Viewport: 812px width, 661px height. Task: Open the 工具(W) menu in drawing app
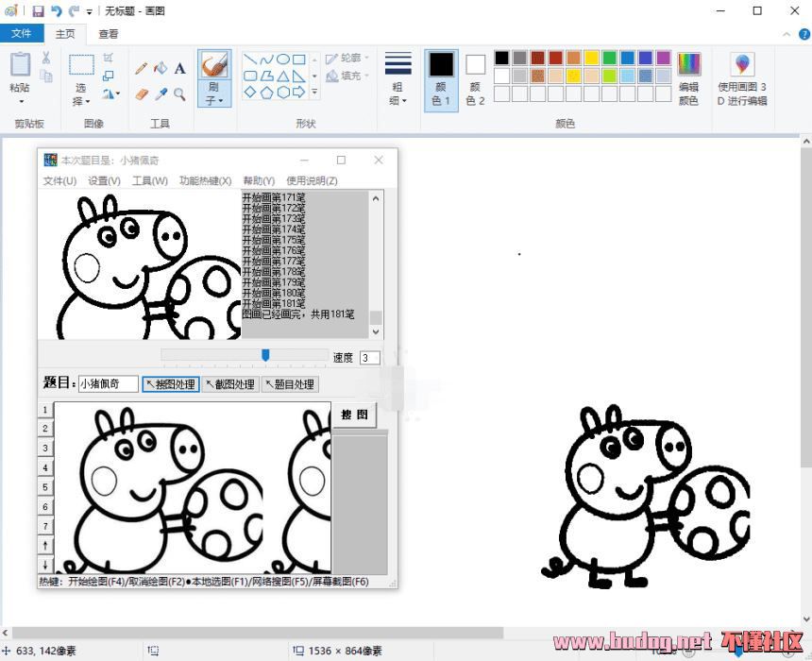coord(149,180)
